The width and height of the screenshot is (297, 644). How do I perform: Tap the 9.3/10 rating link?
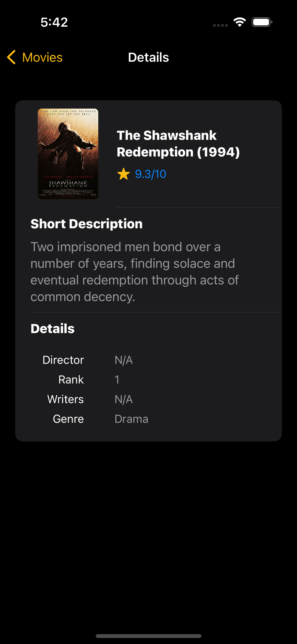[x=151, y=174]
